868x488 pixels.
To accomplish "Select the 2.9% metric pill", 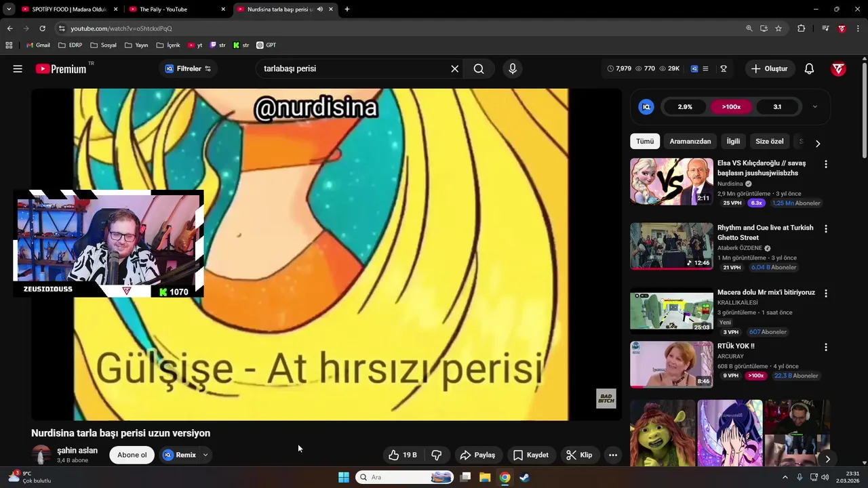I will [x=685, y=106].
